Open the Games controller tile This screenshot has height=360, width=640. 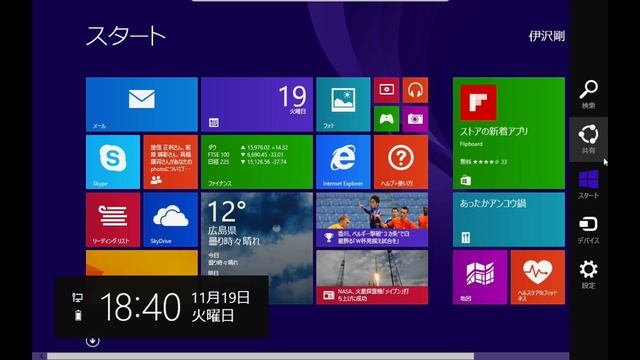point(387,119)
